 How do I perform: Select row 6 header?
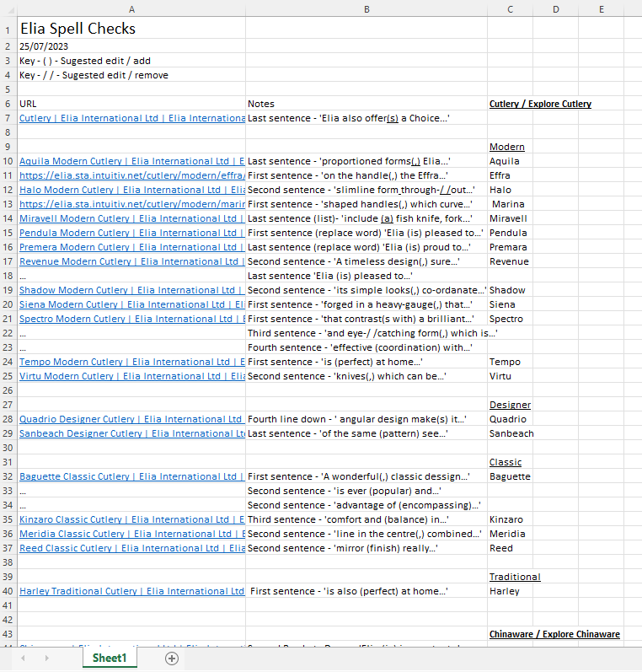coord(8,104)
